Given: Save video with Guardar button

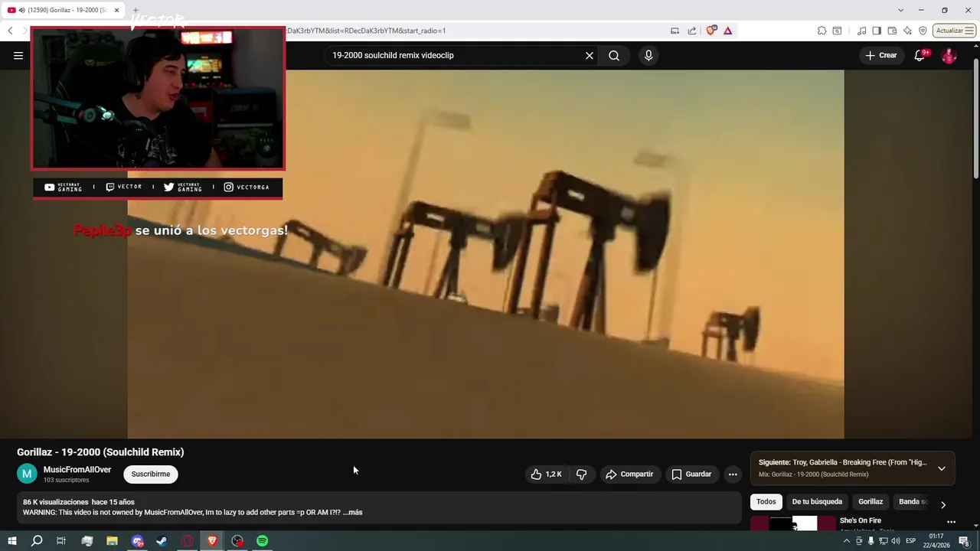Looking at the screenshot, I should 692,474.
